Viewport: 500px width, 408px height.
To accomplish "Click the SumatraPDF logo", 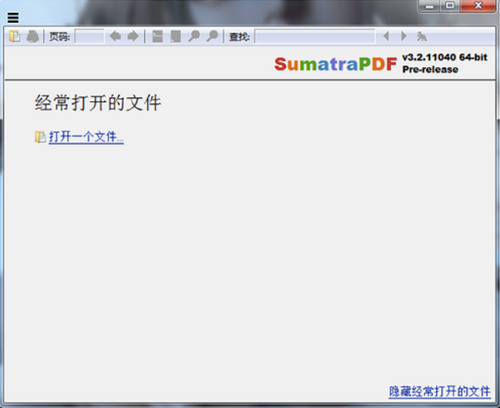I will tap(335, 64).
